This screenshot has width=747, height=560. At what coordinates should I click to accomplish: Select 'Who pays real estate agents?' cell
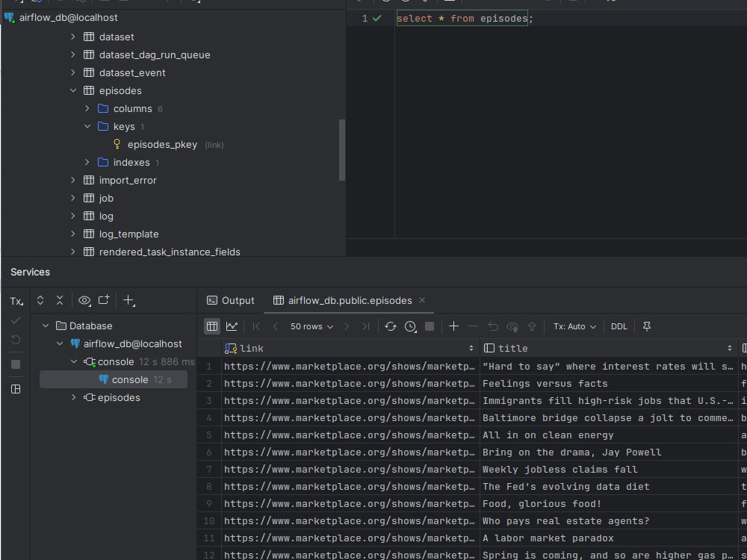click(608, 520)
